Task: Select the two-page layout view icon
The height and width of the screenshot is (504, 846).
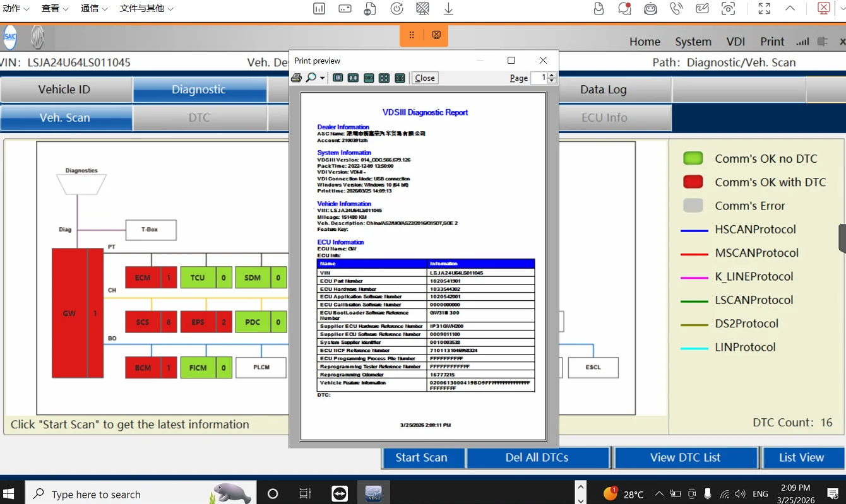Action: [x=353, y=78]
